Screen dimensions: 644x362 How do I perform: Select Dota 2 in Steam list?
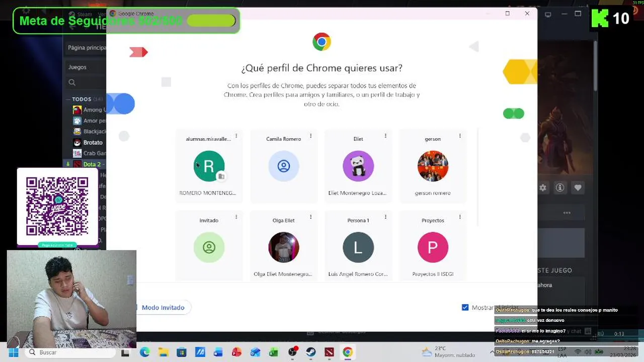pos(87,164)
